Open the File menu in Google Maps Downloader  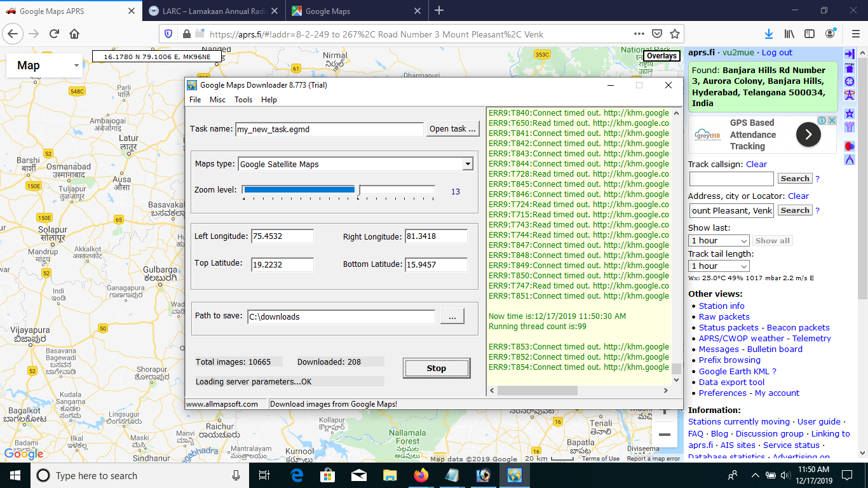tap(195, 100)
